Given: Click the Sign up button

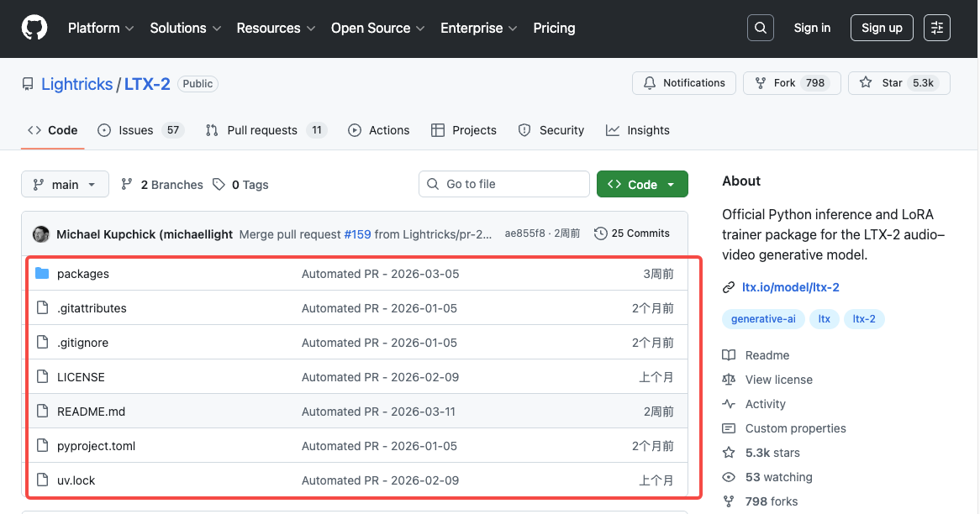Looking at the screenshot, I should click(x=882, y=28).
